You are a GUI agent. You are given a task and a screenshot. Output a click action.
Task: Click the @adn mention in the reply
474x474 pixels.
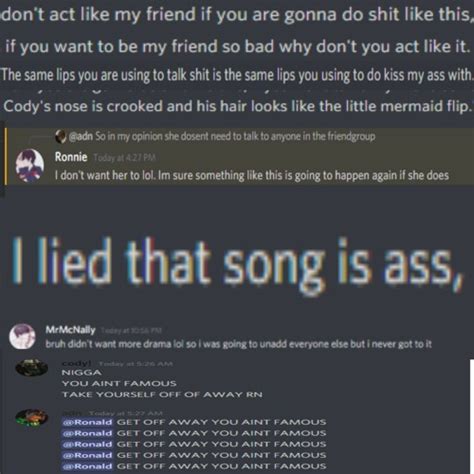(x=81, y=136)
